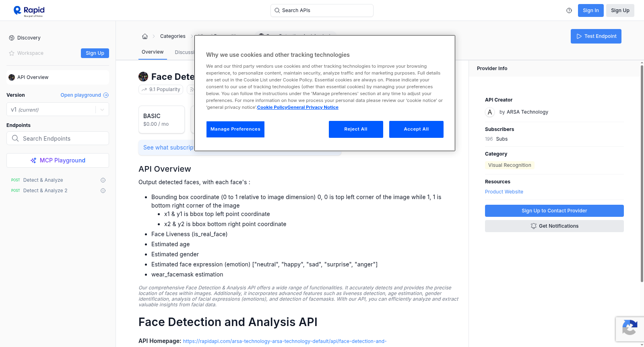
Task: Click info icon beside Detect & Analyze
Action: click(103, 180)
